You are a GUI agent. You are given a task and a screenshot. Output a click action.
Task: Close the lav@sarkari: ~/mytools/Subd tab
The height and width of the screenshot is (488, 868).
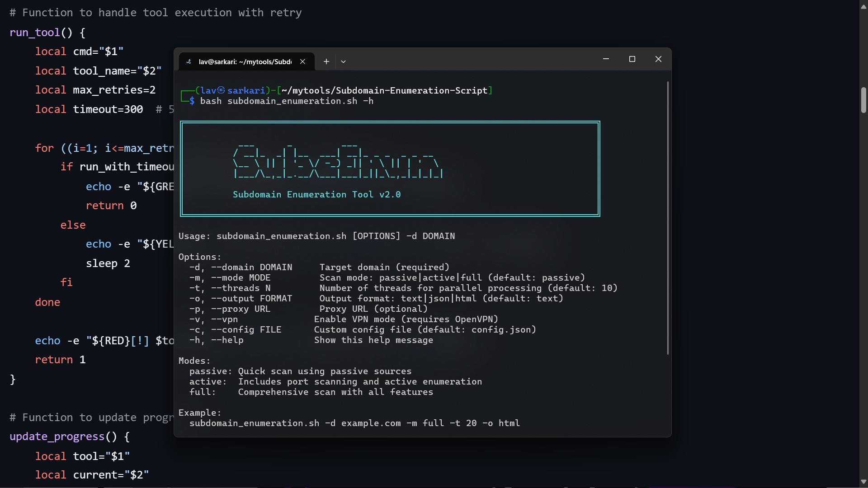302,61
